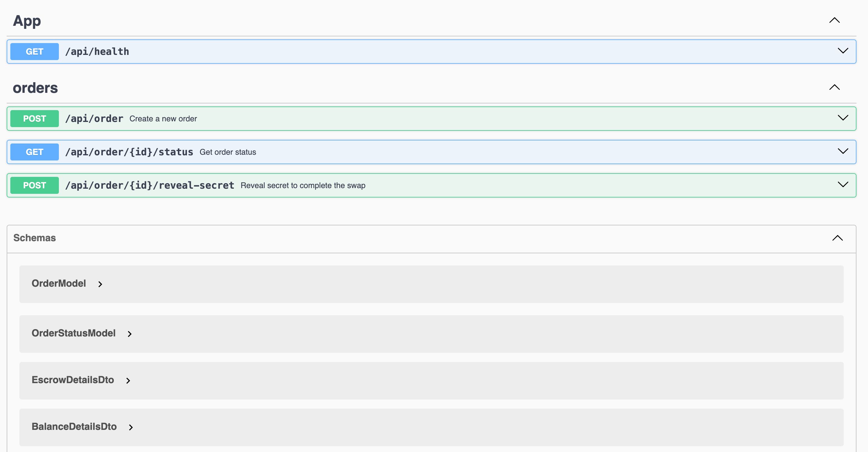Select the EscrowDetailsDto schema name

(73, 380)
